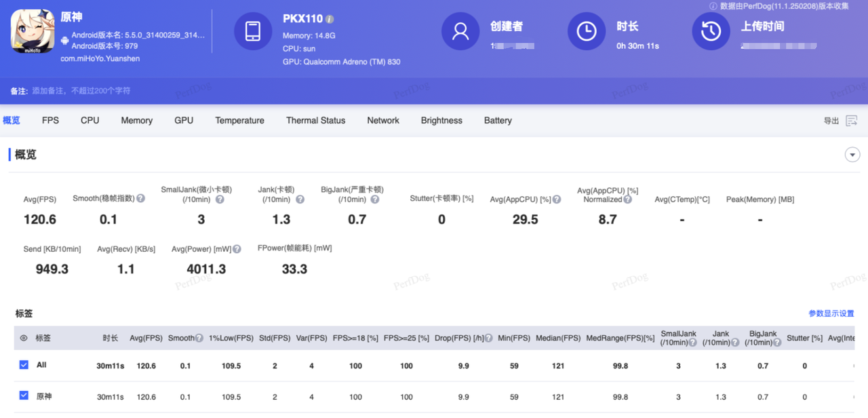Viewport: 868px width, 418px height.
Task: Select the Battery tab
Action: [x=498, y=121]
